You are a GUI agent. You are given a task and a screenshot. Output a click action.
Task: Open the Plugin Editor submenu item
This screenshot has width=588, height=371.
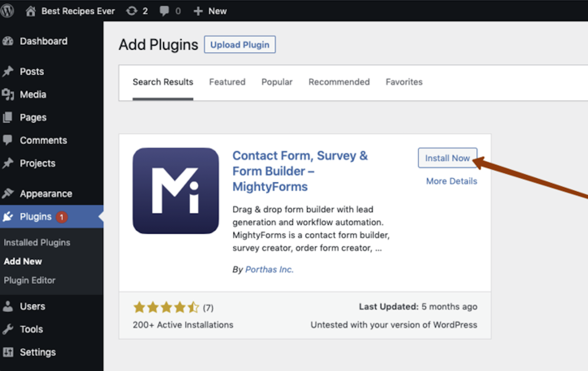click(29, 280)
